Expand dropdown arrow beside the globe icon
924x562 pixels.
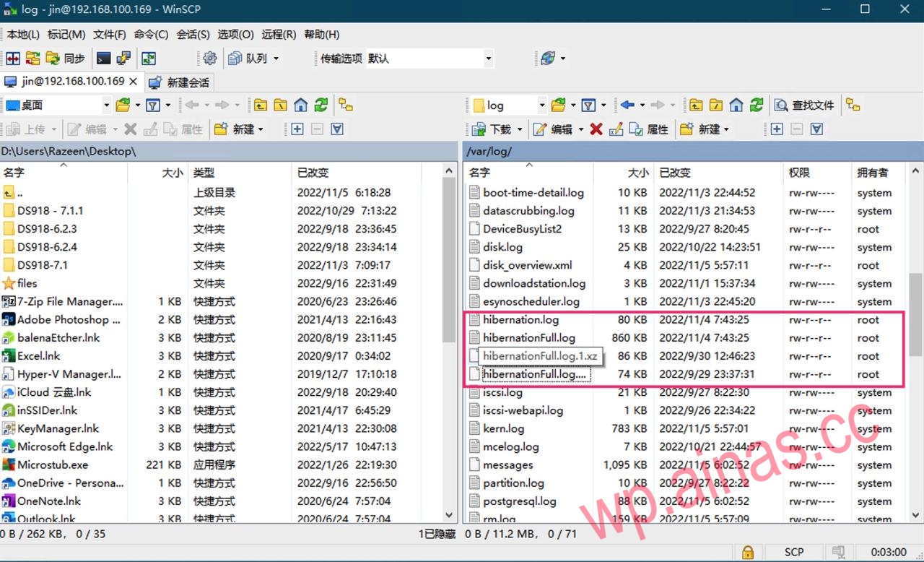click(563, 59)
